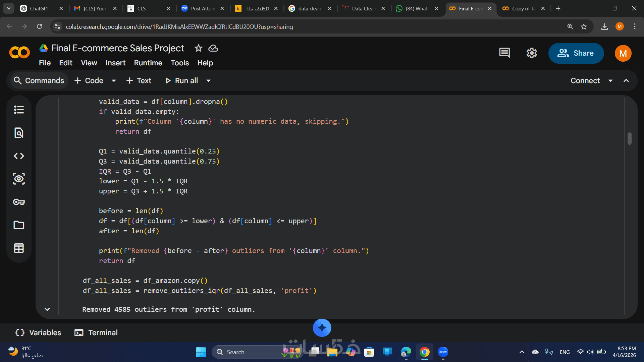
Task: Click the notebook vertical scrollbar thumb
Action: pyautogui.click(x=630, y=138)
